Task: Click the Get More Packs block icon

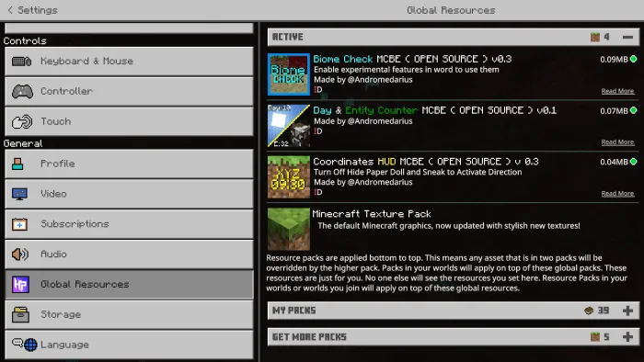Action: coord(595,337)
